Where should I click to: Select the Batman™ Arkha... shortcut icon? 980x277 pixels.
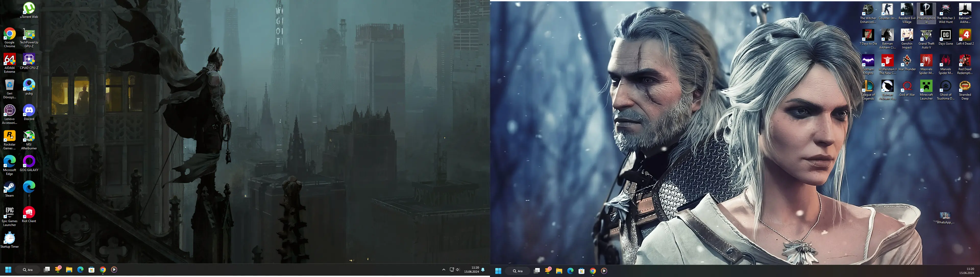[x=965, y=13]
